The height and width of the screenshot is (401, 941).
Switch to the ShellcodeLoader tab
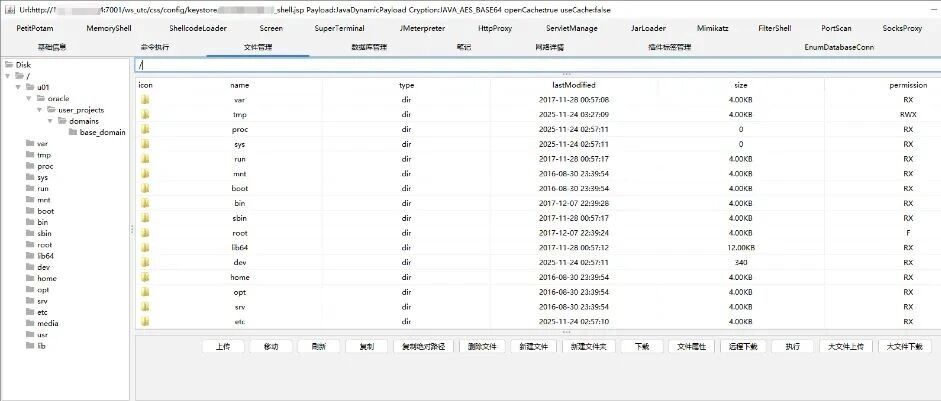click(x=198, y=28)
